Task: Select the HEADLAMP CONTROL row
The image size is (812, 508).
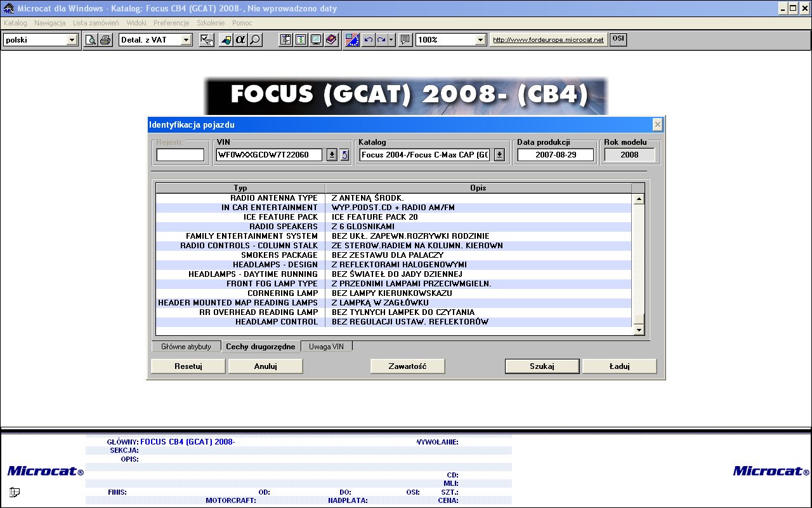Action: (394, 322)
